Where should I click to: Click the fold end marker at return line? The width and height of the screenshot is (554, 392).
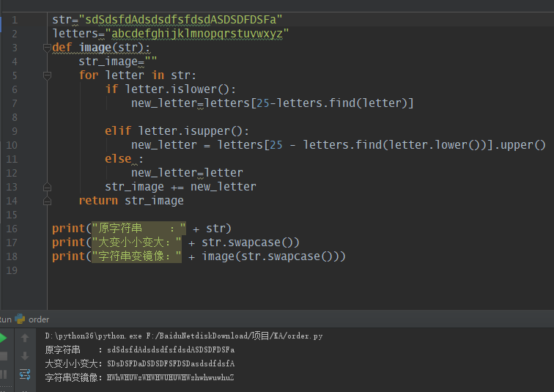pos(46,201)
